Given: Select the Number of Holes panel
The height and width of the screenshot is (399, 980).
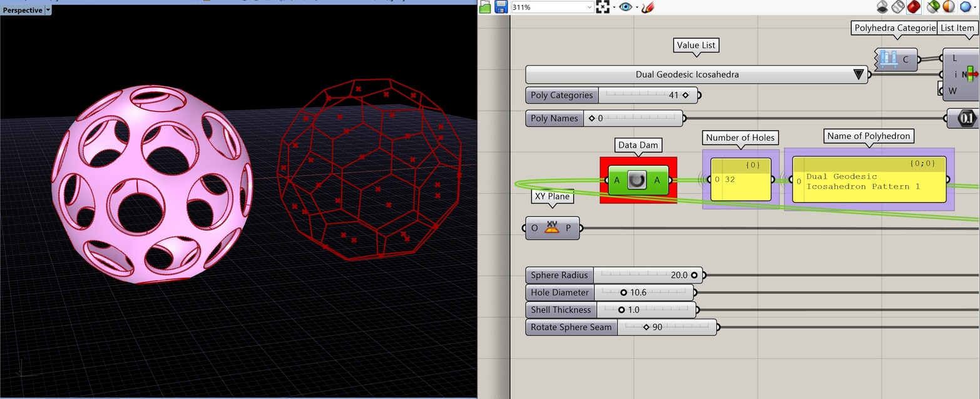Looking at the screenshot, I should (740, 179).
